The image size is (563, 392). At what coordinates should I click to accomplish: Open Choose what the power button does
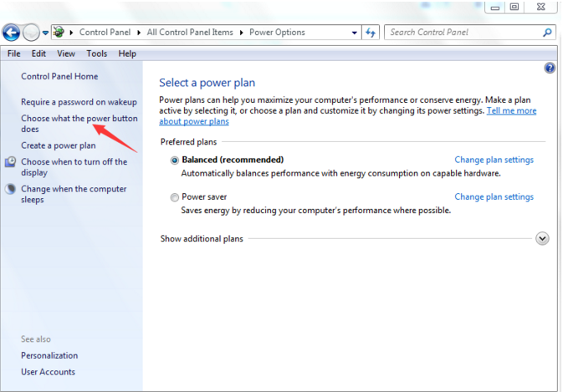click(79, 124)
